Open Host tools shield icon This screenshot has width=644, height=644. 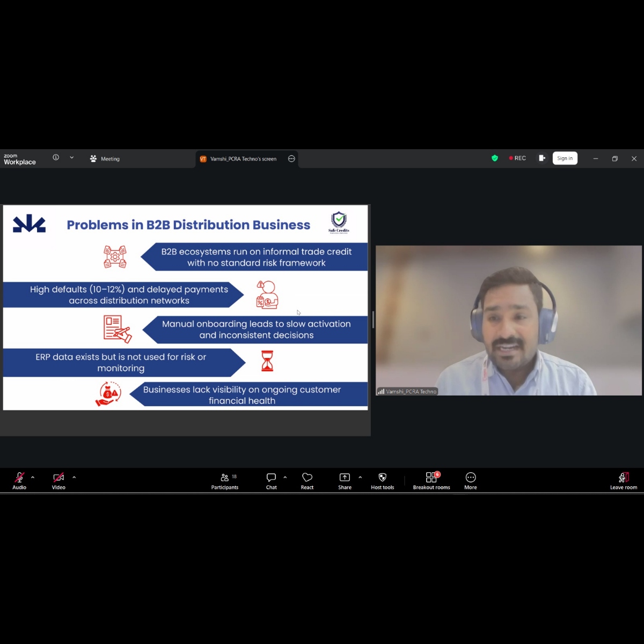point(382,480)
